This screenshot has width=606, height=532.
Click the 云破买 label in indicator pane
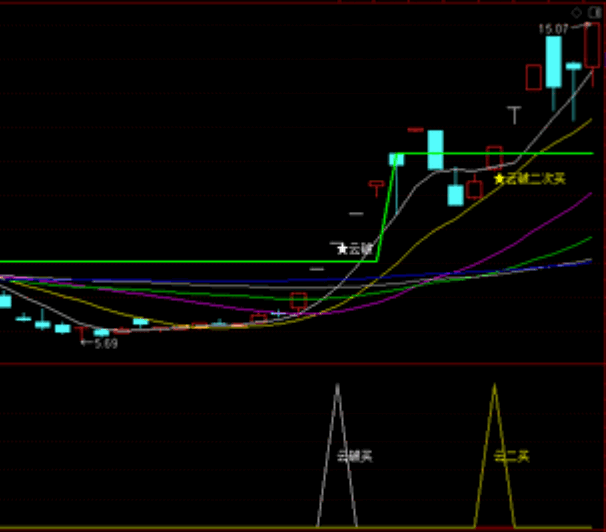[355, 457]
